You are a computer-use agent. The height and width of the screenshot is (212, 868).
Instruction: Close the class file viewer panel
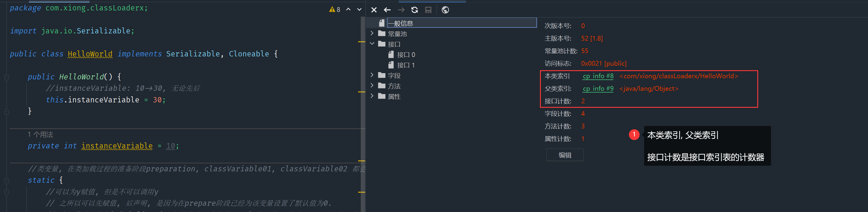click(x=374, y=10)
